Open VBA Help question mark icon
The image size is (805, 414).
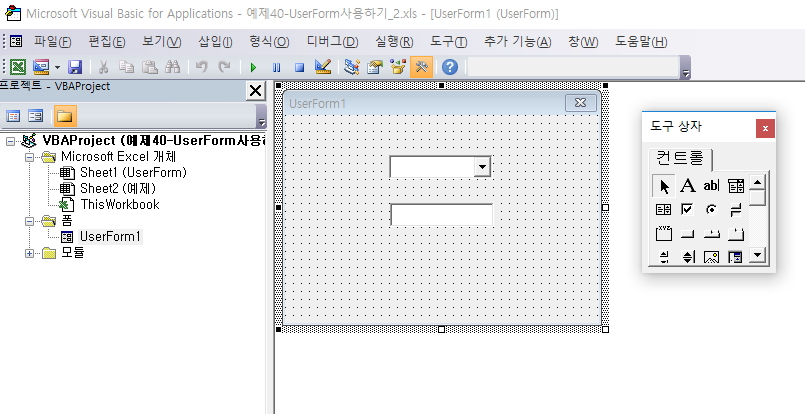coord(450,67)
